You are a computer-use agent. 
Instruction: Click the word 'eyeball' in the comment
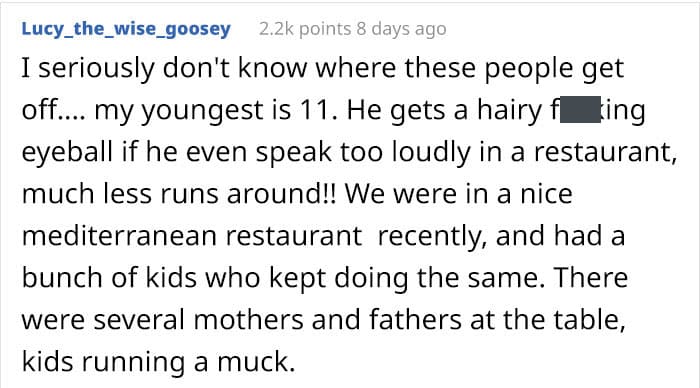[67, 152]
